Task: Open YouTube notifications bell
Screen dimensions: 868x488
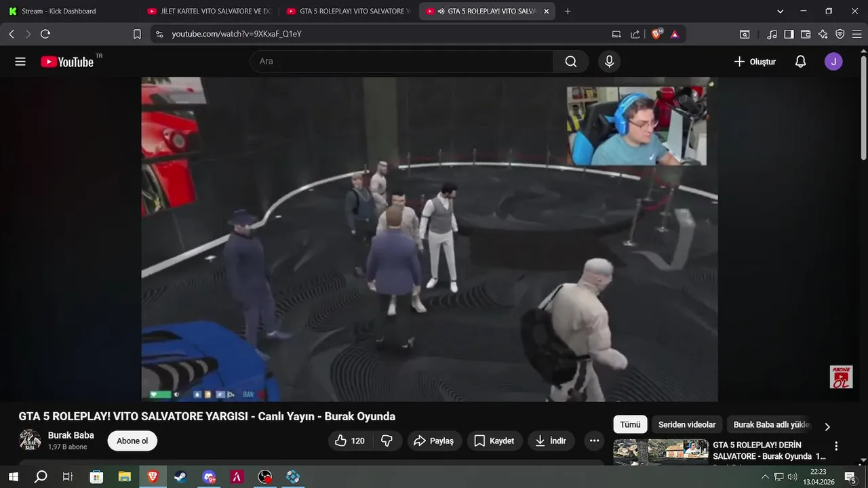Action: pos(800,62)
